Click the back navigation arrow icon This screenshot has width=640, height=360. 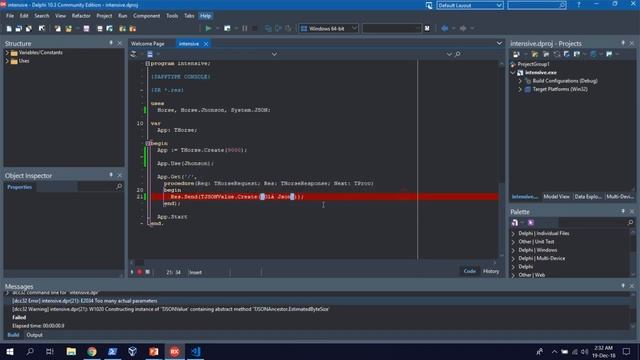click(444, 28)
